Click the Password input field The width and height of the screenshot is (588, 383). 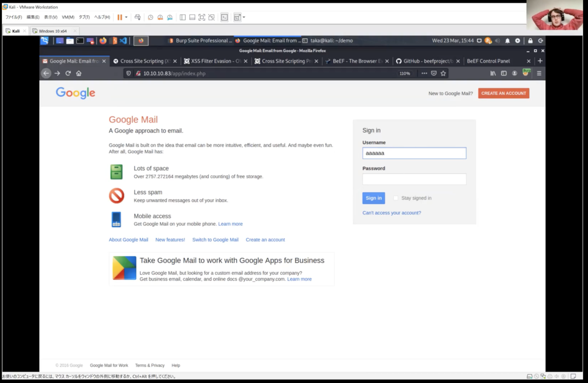[415, 179]
